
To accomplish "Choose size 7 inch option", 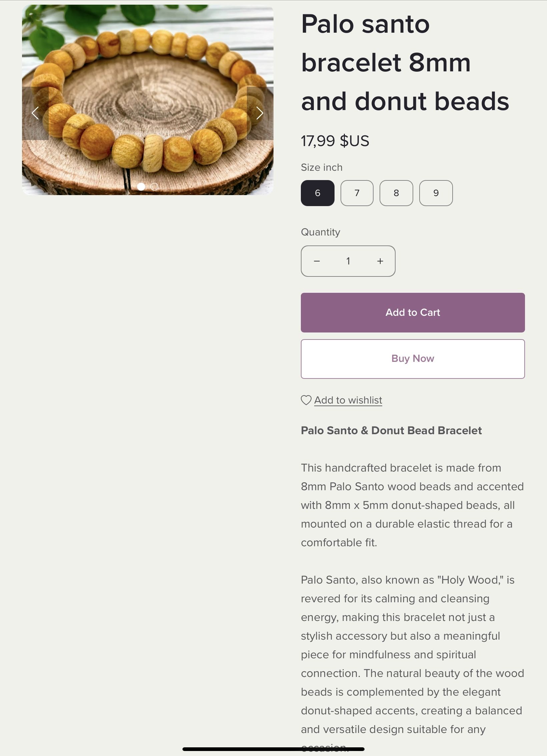I will pos(357,193).
